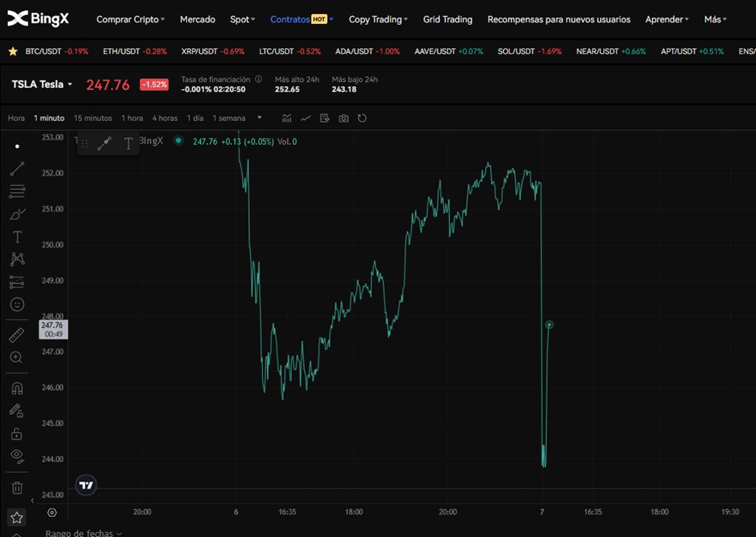The width and height of the screenshot is (756, 537).
Task: Open the Mercado menu item
Action: tap(197, 19)
